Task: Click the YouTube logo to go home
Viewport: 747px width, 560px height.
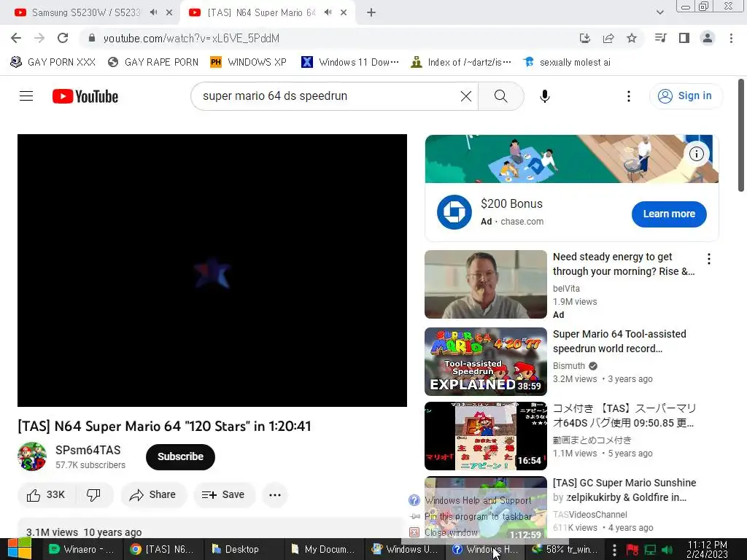Action: (85, 96)
